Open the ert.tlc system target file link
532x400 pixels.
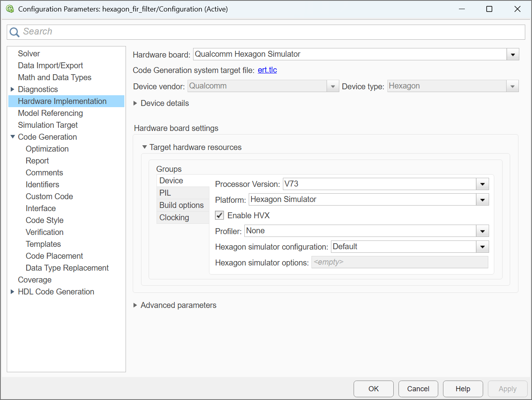tap(267, 70)
